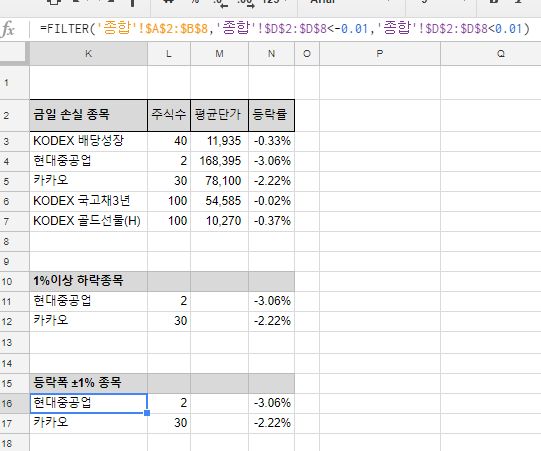541x451 pixels.
Task: Click the '등락폭 ±1% 종목' heading cell
Action: (88, 383)
